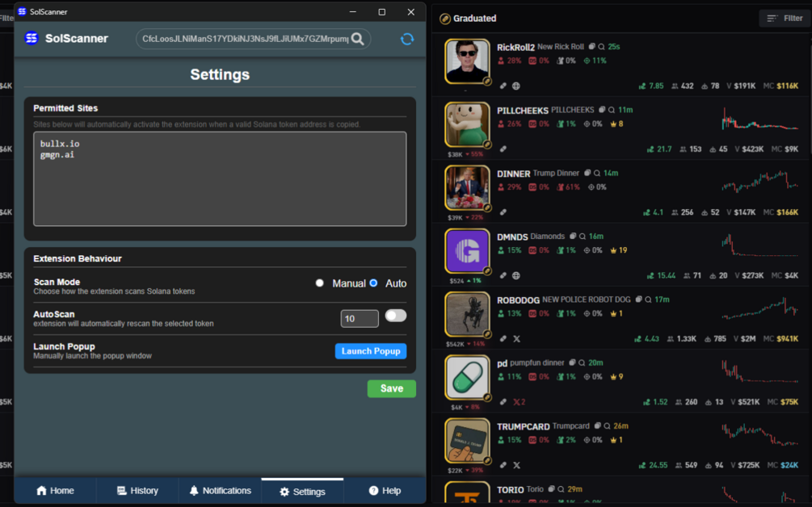This screenshot has height=507, width=812.
Task: Click the token address input field
Action: [x=245, y=39]
